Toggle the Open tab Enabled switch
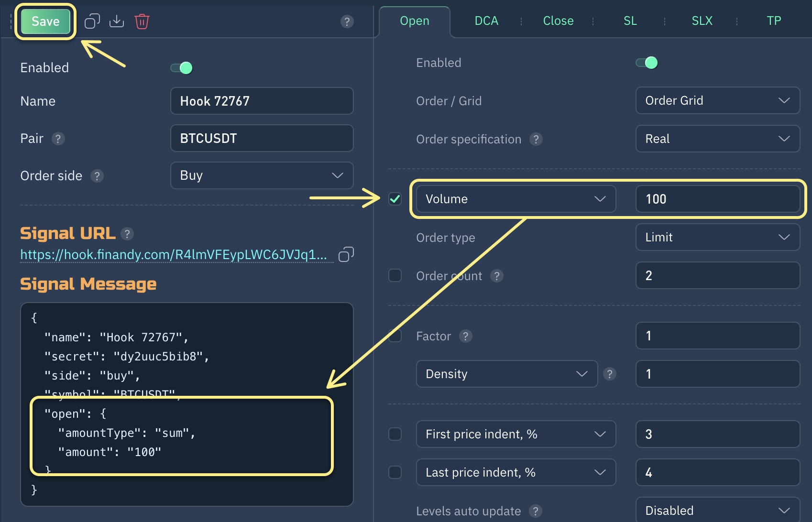The height and width of the screenshot is (522, 812). 647,63
